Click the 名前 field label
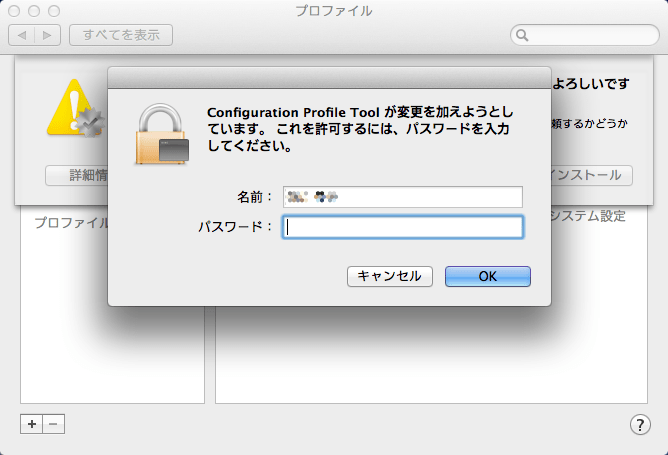The height and width of the screenshot is (455, 668). tap(254, 197)
